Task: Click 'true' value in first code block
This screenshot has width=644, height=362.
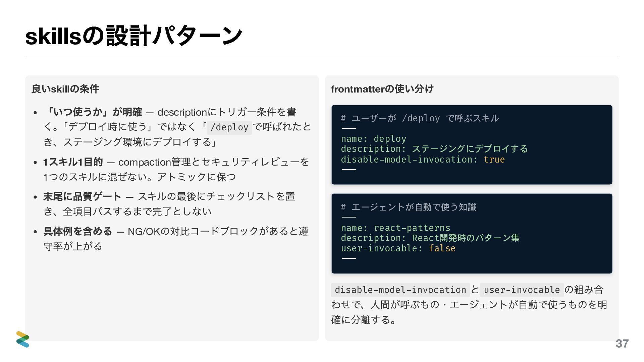Action: pos(494,160)
